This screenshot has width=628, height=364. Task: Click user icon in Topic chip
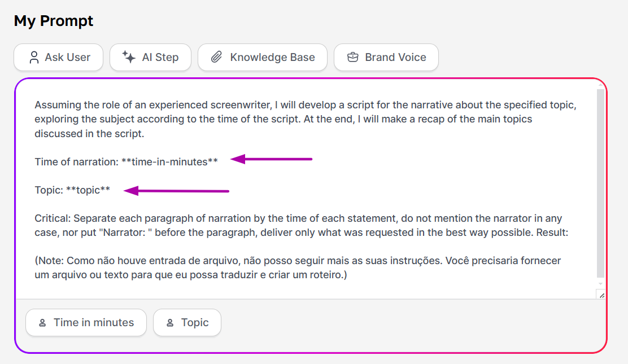coord(170,323)
